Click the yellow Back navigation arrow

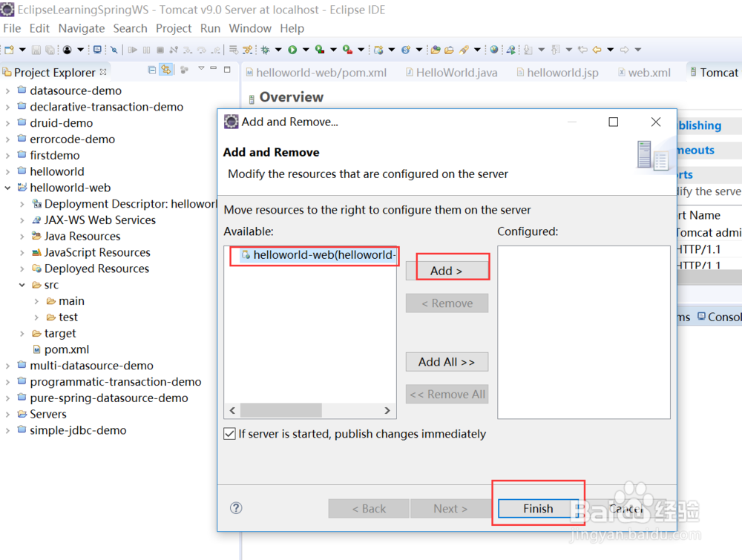pyautogui.click(x=597, y=50)
